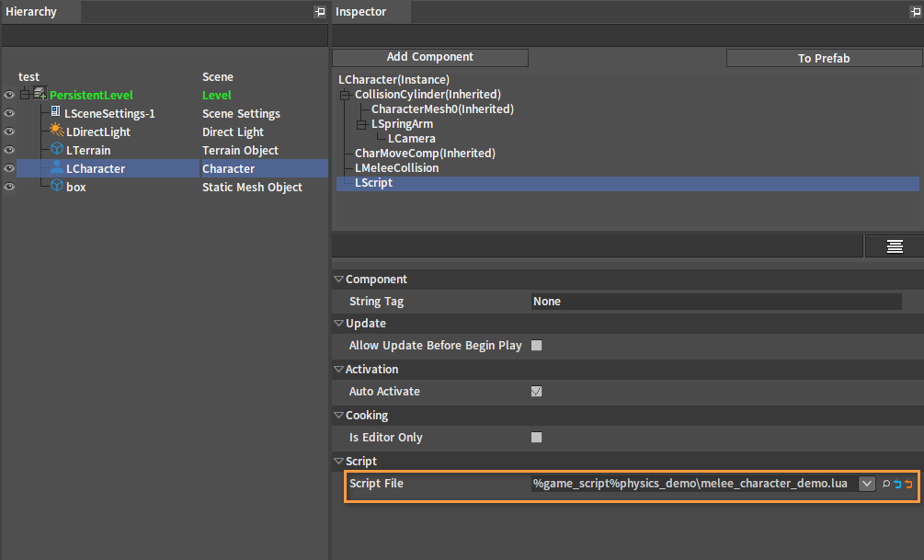Viewport: 924px width, 560px height.
Task: Select LCharacter(Instance) in component tree
Action: 394,80
